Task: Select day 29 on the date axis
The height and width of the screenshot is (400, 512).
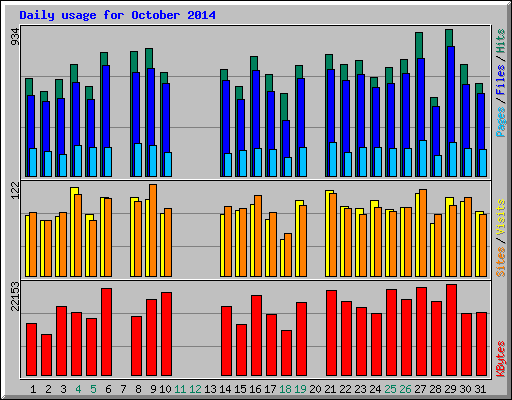Action: (450, 389)
